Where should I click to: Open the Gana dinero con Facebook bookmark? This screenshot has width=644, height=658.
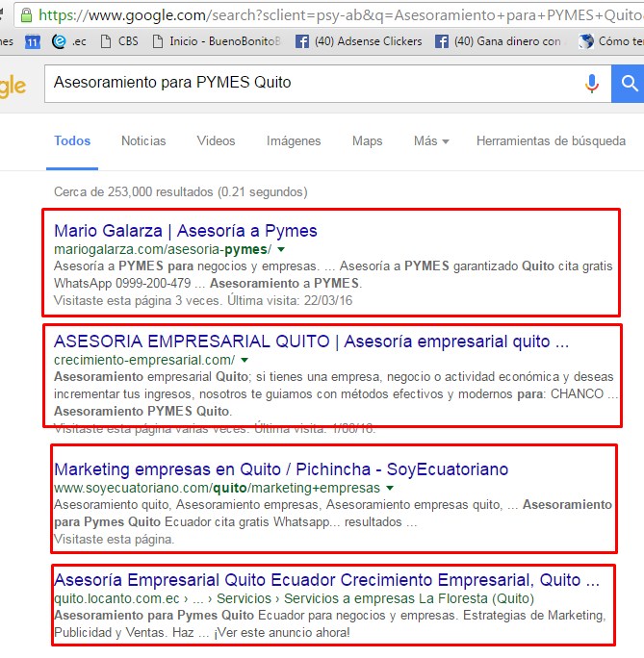(x=498, y=41)
